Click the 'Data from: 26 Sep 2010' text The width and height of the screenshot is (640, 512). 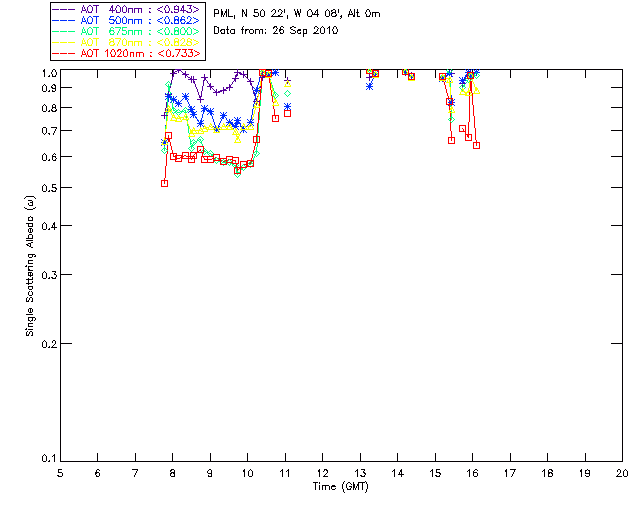pyautogui.click(x=276, y=31)
